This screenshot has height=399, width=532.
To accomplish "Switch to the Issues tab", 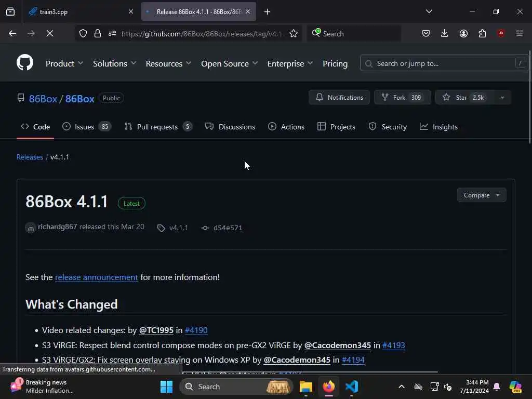I will tap(87, 127).
